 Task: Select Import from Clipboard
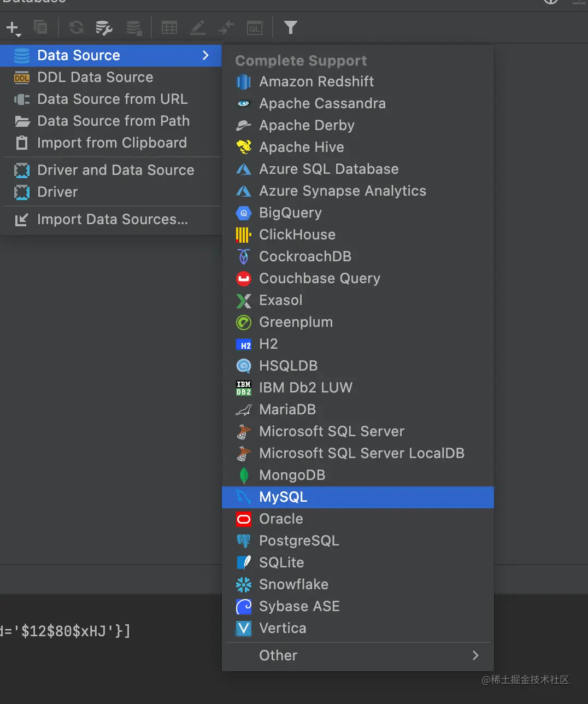pos(111,143)
